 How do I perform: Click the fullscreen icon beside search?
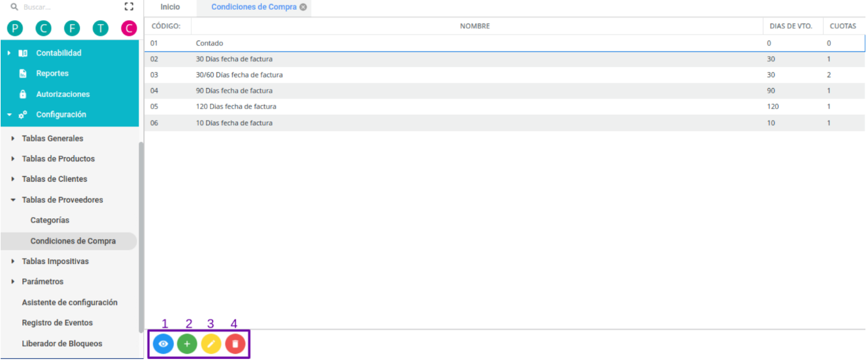point(128,7)
